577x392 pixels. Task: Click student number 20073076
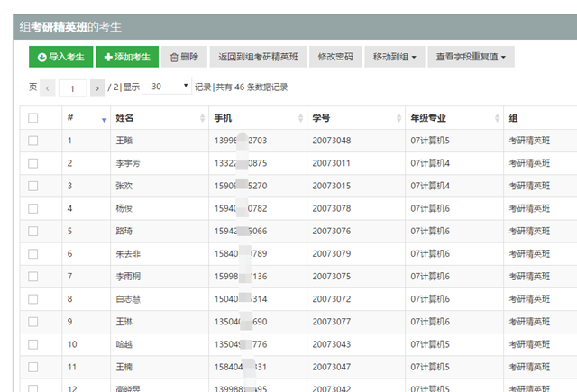332,231
